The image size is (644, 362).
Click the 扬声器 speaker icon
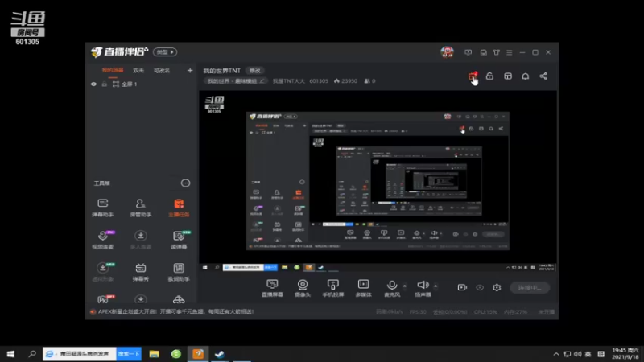pyautogui.click(x=423, y=285)
